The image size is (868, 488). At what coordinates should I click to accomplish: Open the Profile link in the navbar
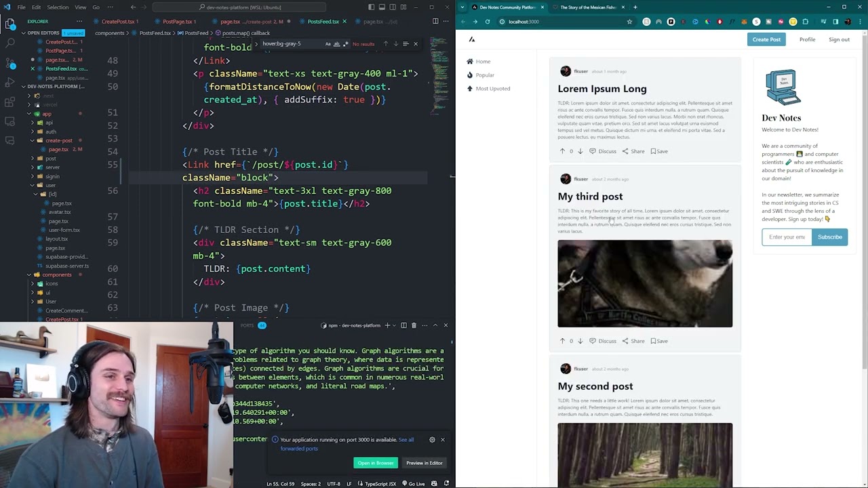(x=807, y=39)
